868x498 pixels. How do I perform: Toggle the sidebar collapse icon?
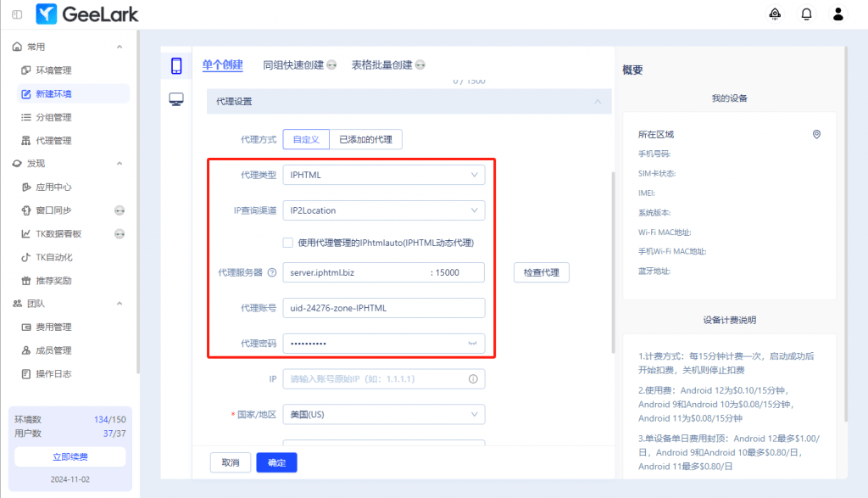coord(17,14)
